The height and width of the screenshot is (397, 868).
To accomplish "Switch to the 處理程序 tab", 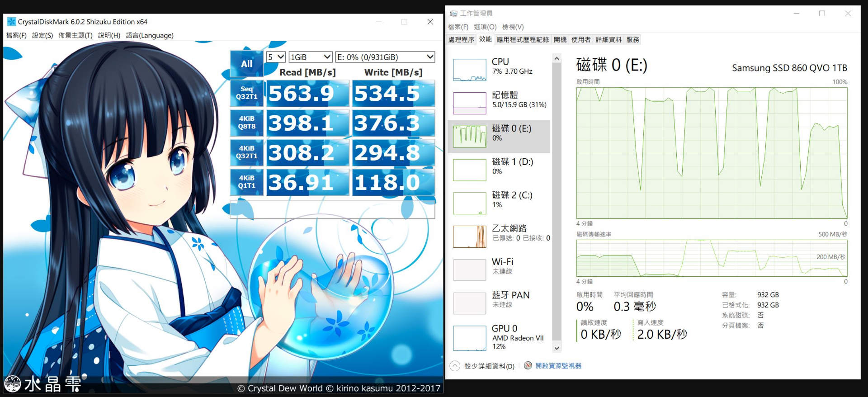I will coord(461,40).
